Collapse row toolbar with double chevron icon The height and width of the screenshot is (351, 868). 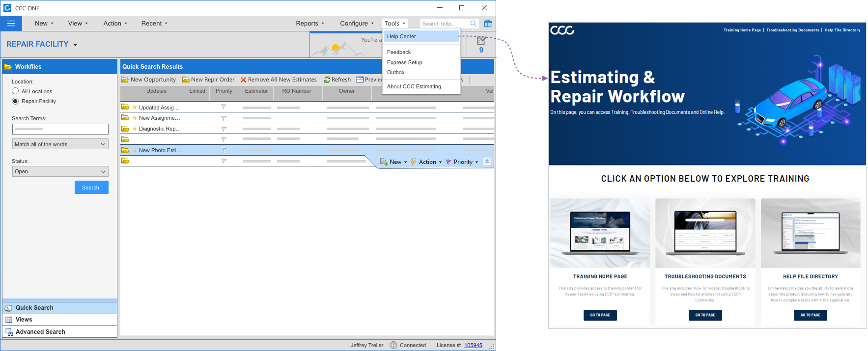(487, 162)
